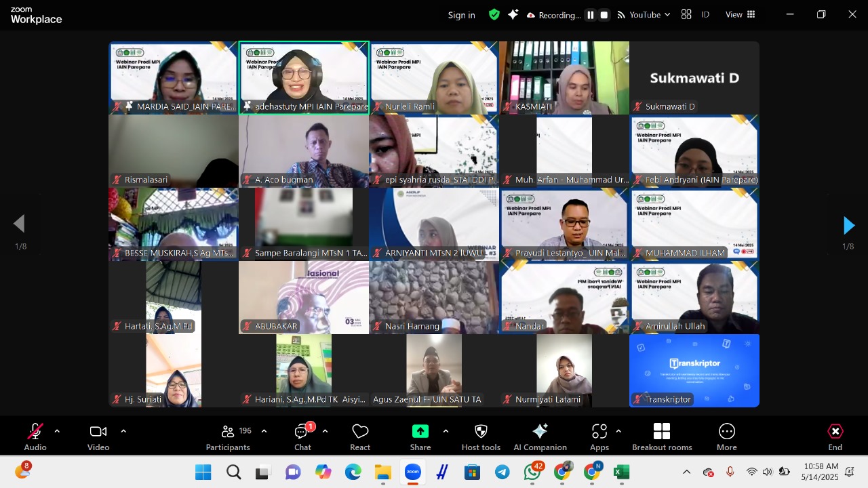Go to next page of participant videos
Image resolution: width=868 pixels, height=488 pixels.
(x=848, y=225)
